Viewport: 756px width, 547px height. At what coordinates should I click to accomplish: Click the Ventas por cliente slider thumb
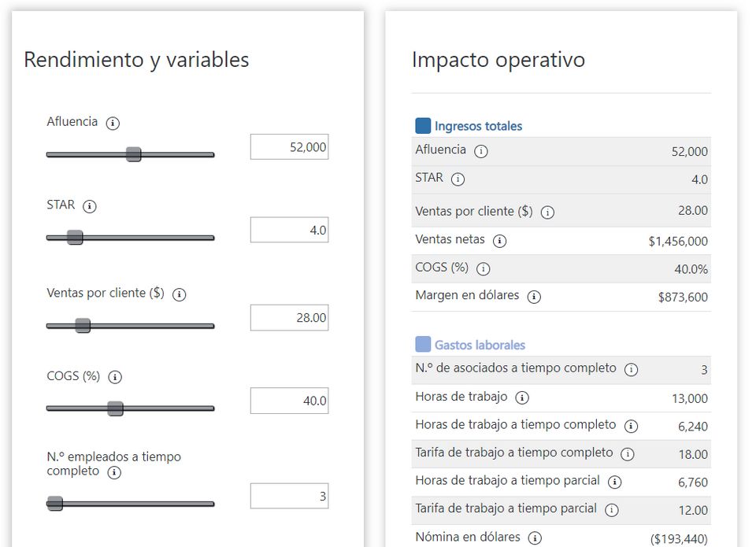click(x=83, y=326)
